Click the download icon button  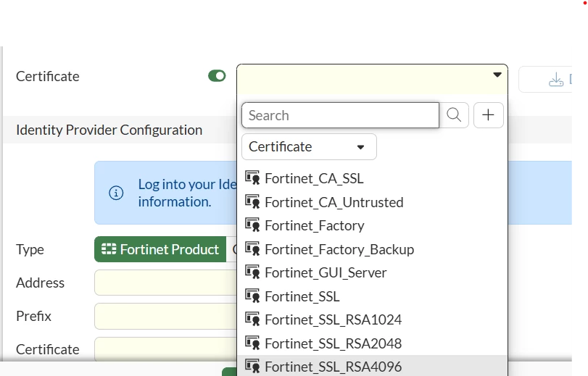tap(556, 80)
